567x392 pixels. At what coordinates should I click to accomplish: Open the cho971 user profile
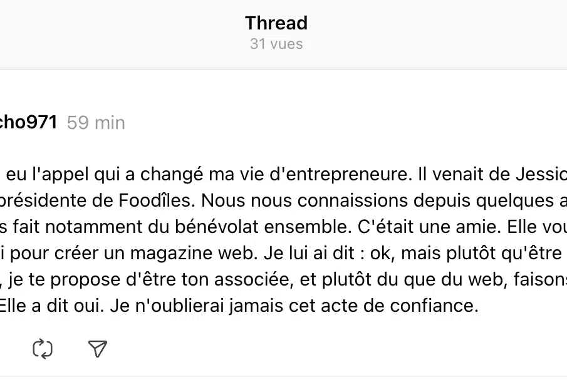point(28,122)
